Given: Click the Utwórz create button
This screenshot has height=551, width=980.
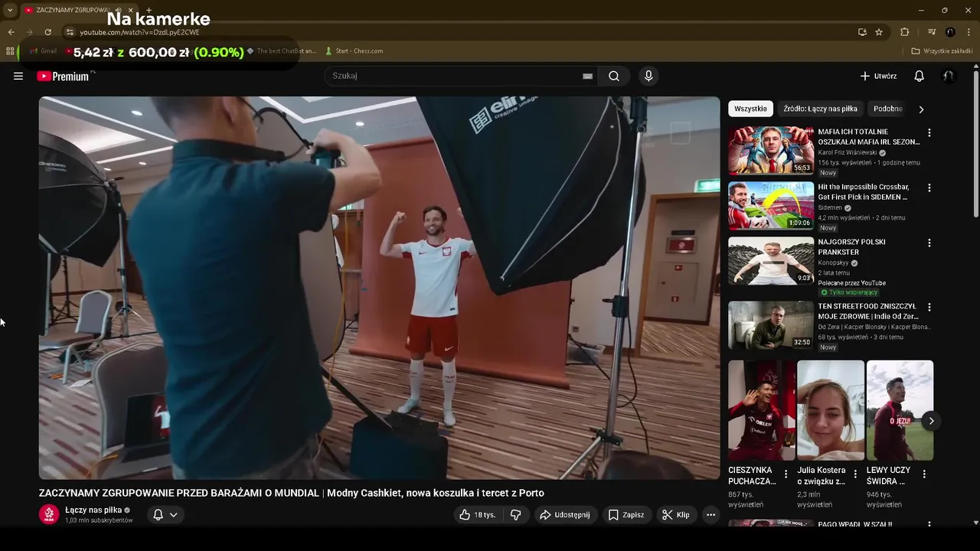Looking at the screenshot, I should tap(878, 76).
